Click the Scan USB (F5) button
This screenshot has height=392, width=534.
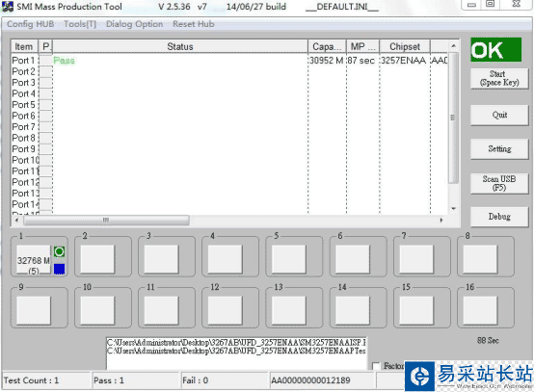(499, 183)
